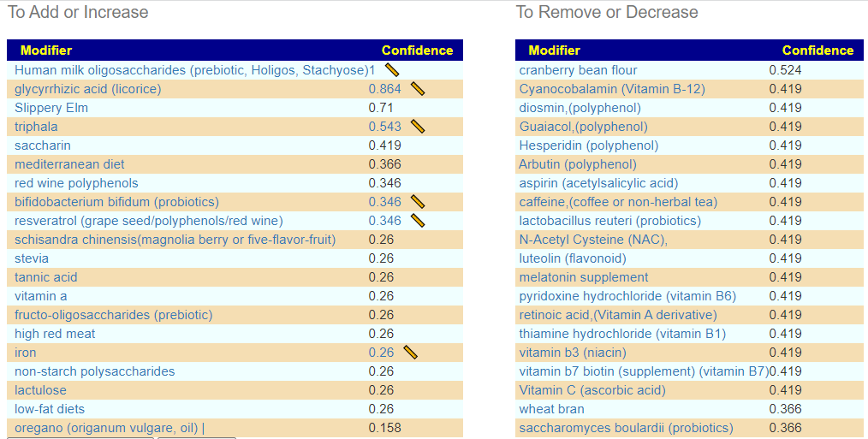
Task: Open the triphala modifier link
Action: pos(36,127)
